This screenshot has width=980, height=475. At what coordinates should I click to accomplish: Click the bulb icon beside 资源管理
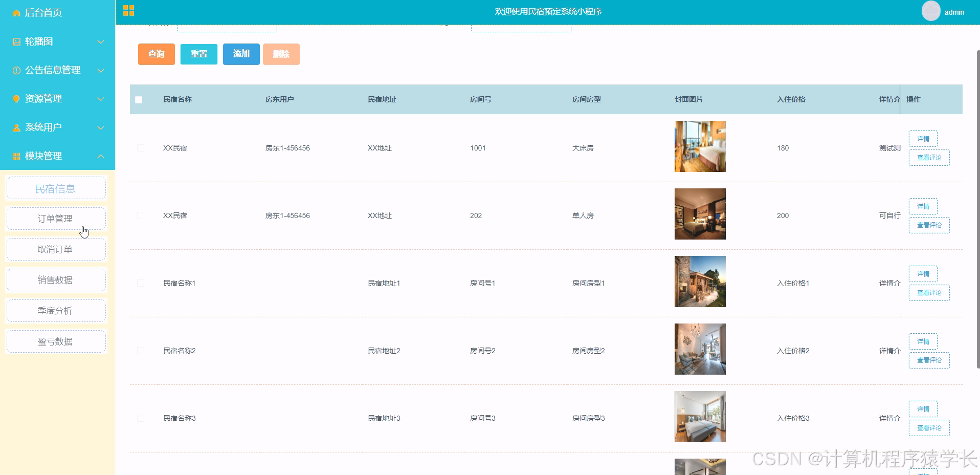pyautogui.click(x=16, y=99)
